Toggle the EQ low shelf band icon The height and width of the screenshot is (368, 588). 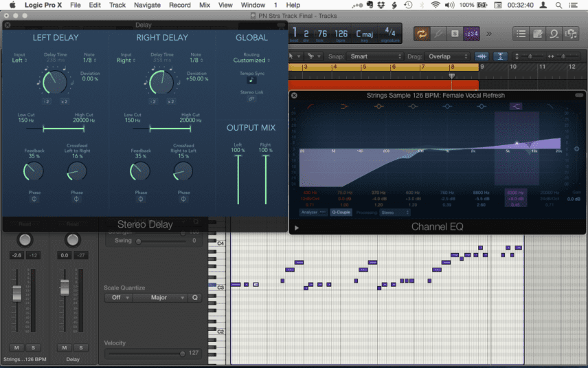(x=345, y=107)
